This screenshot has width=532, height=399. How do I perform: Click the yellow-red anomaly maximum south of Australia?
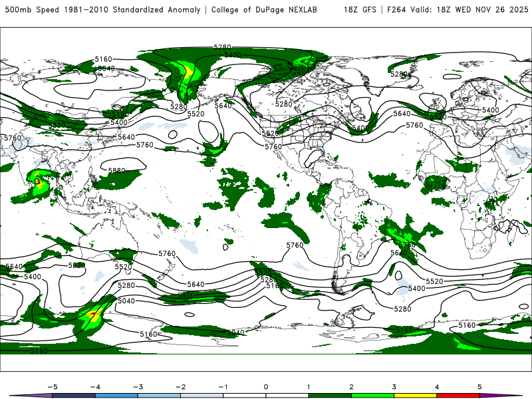[92, 315]
